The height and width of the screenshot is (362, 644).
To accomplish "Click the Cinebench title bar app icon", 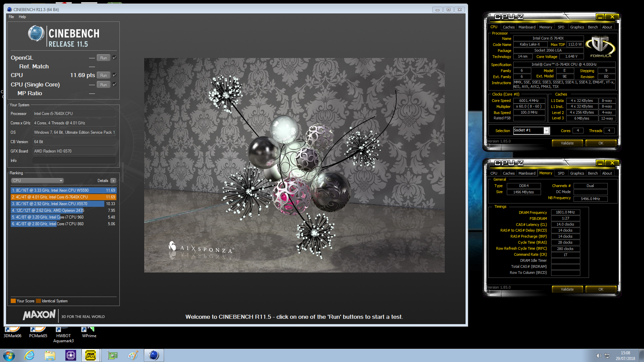I will point(9,9).
